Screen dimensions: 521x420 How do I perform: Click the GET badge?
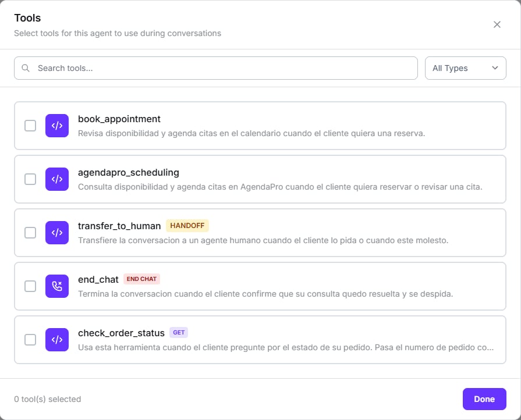point(179,332)
